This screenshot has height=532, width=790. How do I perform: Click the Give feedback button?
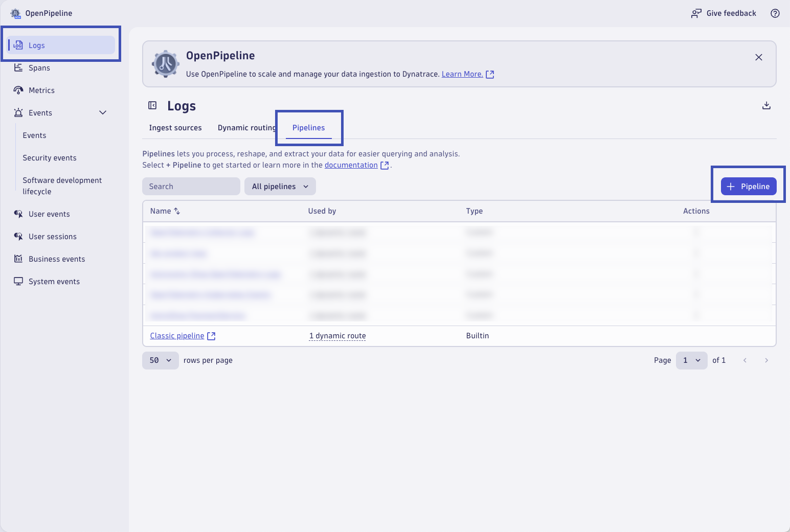[724, 13]
